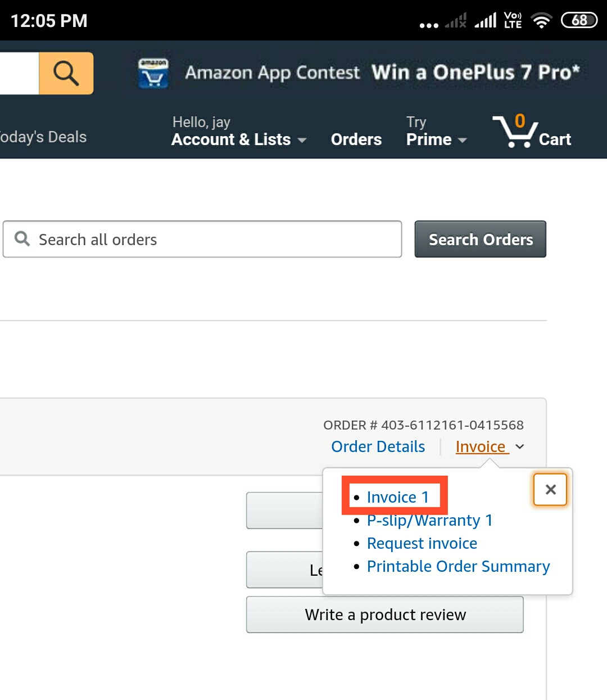
Task: Dismiss the invoice popup with the X
Action: (550, 489)
